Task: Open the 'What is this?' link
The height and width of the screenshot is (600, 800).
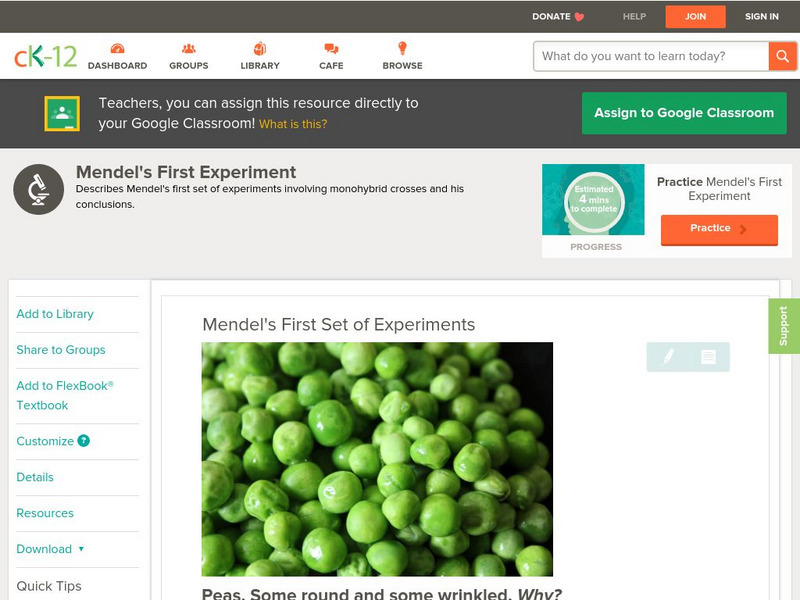Action: [x=293, y=124]
